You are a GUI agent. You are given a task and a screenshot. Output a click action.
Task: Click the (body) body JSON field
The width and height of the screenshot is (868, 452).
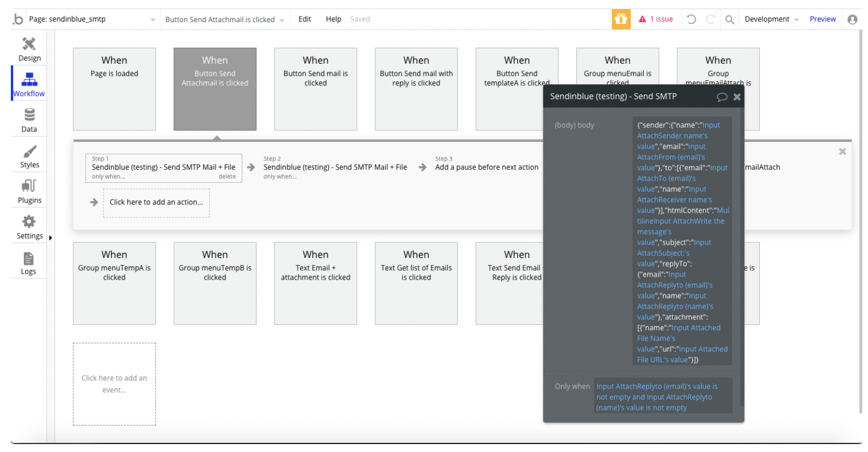pos(682,241)
